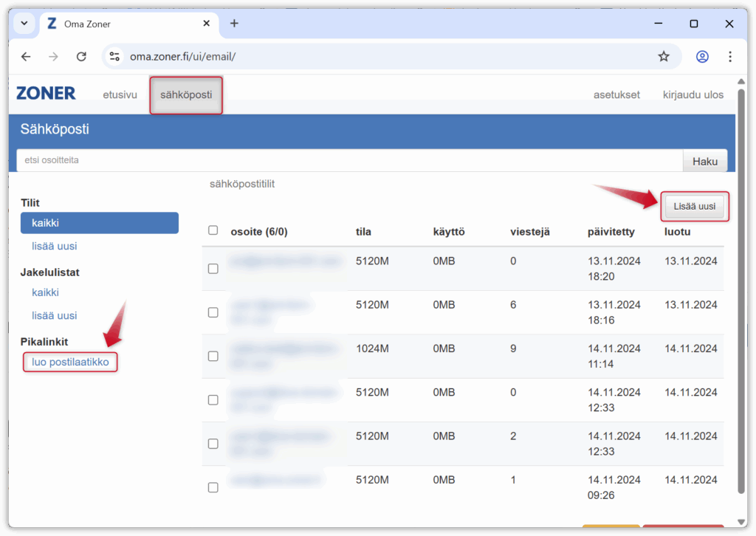
Task: Click the browser back arrow
Action: [26, 57]
